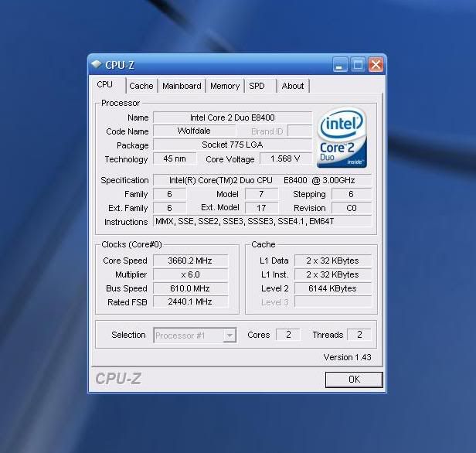Switch to the Memory tab
The height and width of the screenshot is (453, 476).
[x=225, y=86]
